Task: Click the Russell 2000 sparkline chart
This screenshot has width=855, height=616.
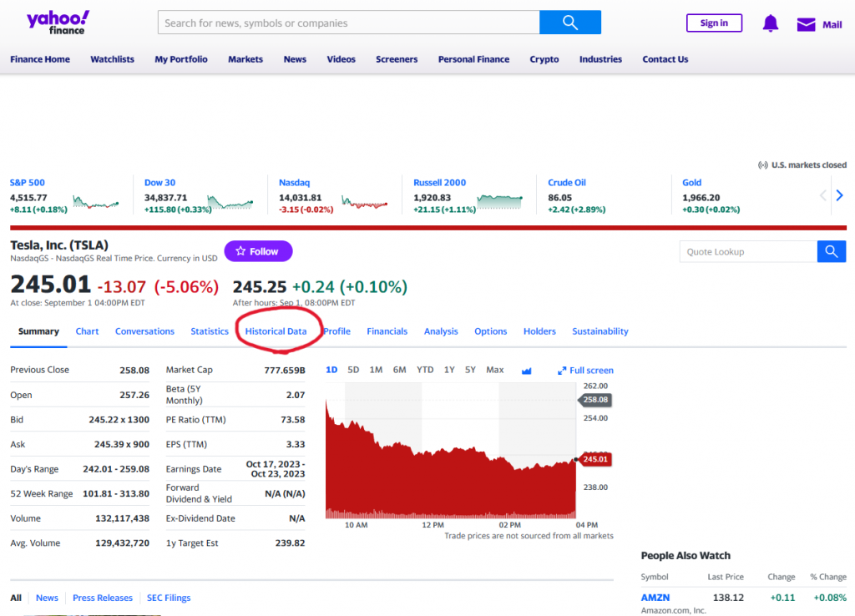Action: (x=499, y=201)
